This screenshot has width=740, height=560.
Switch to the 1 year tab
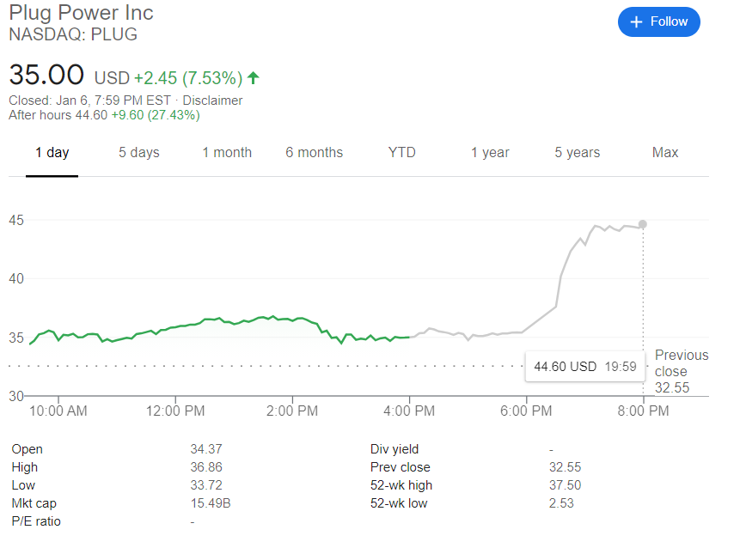(x=490, y=152)
